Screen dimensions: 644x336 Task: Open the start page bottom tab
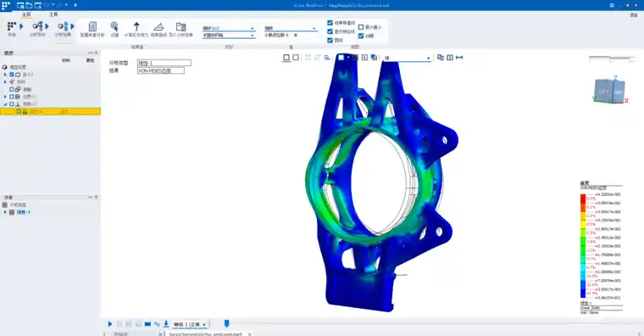(121, 334)
